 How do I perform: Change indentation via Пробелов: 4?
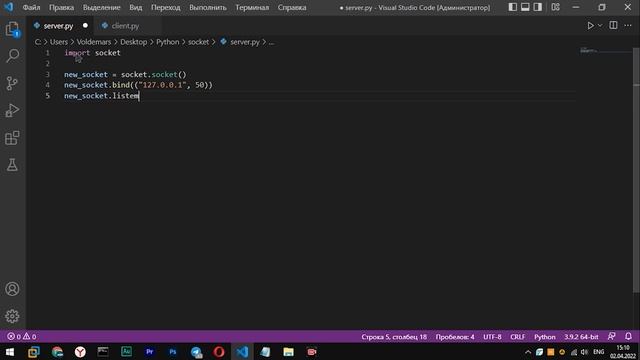tap(455, 337)
